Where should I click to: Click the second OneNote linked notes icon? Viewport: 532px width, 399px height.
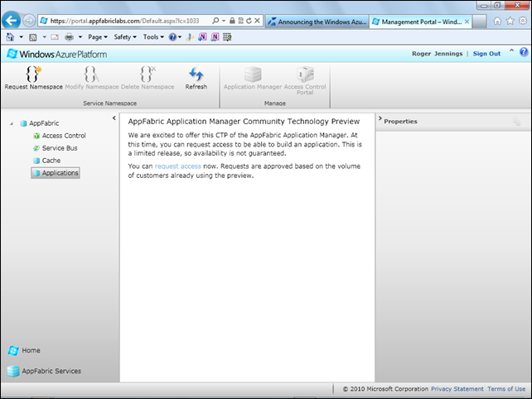click(215, 37)
